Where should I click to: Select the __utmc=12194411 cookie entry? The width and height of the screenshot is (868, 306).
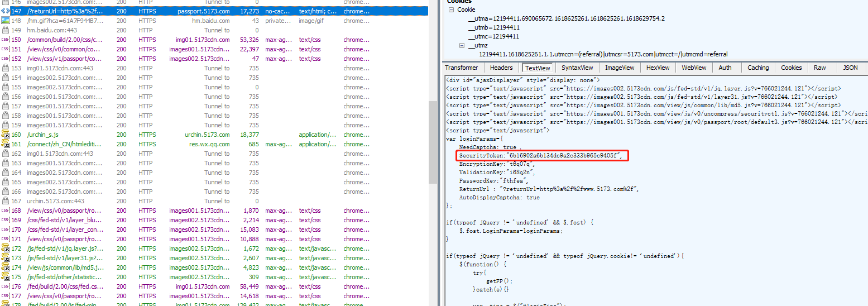[x=493, y=36]
